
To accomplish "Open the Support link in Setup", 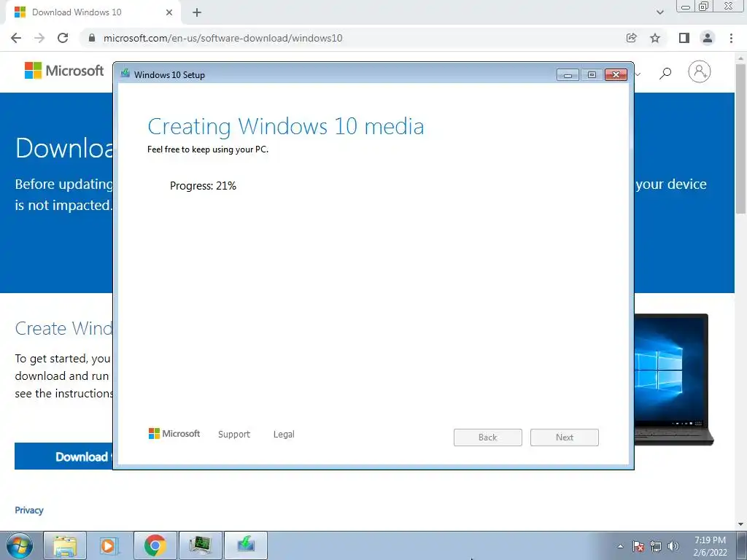I will pyautogui.click(x=234, y=435).
